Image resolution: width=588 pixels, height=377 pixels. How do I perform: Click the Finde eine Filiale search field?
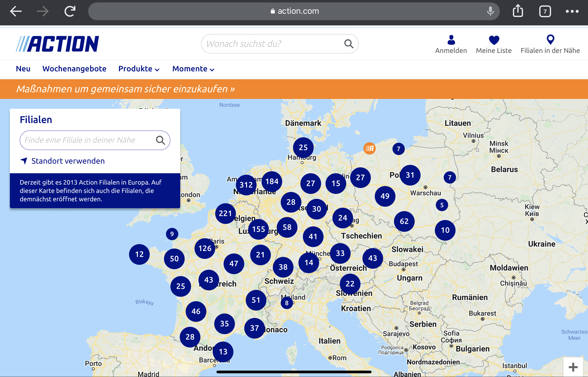coord(95,140)
